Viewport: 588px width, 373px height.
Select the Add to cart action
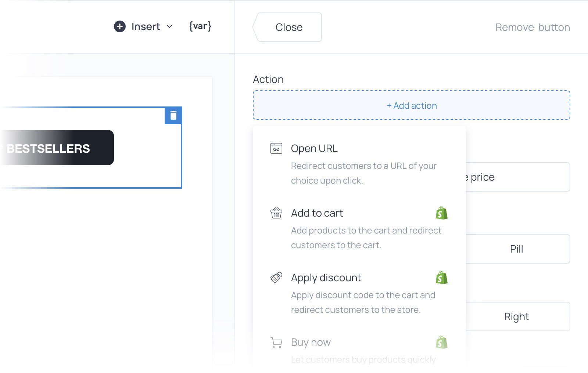[x=317, y=213]
